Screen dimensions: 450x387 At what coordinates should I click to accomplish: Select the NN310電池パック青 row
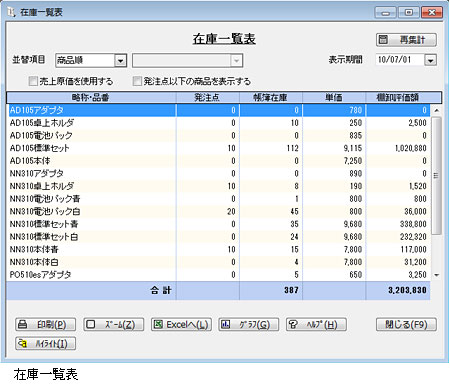tap(219, 199)
